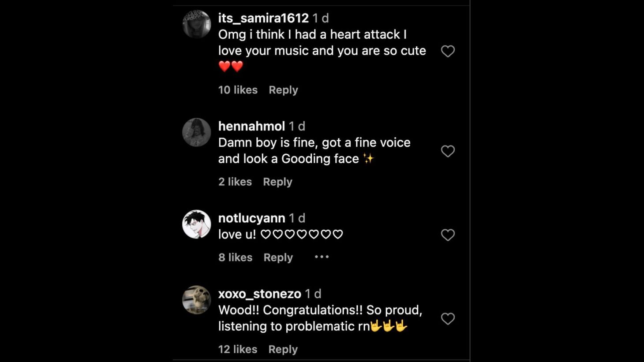644x362 pixels.
Task: Open its_samira1612's profile picture
Action: coord(197,24)
